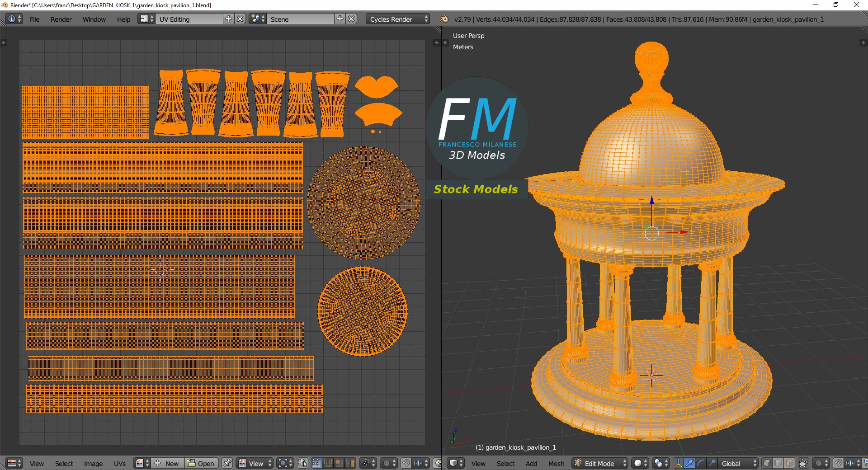868x470 pixels.
Task: Click the UV editor type selector icon
Action: 11,464
